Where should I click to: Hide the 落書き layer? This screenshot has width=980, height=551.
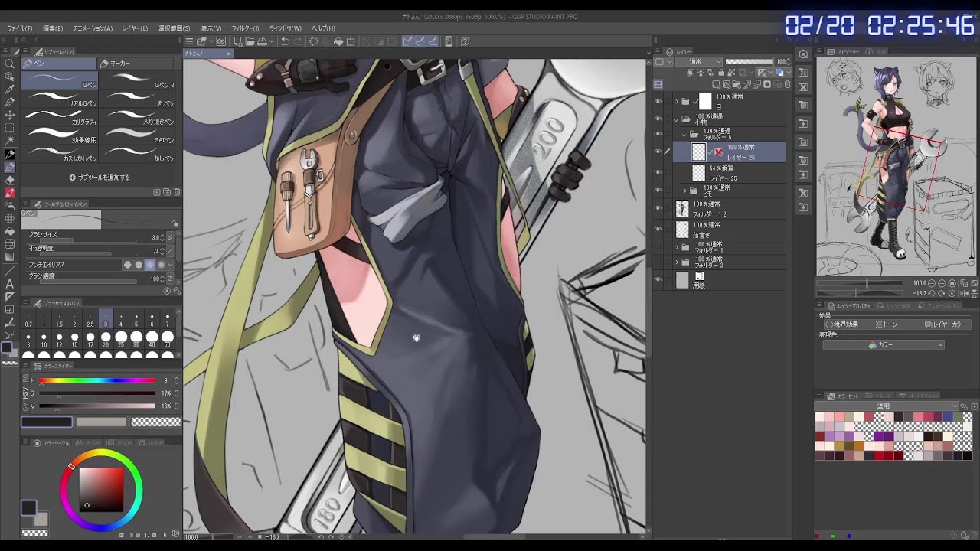[x=658, y=229]
